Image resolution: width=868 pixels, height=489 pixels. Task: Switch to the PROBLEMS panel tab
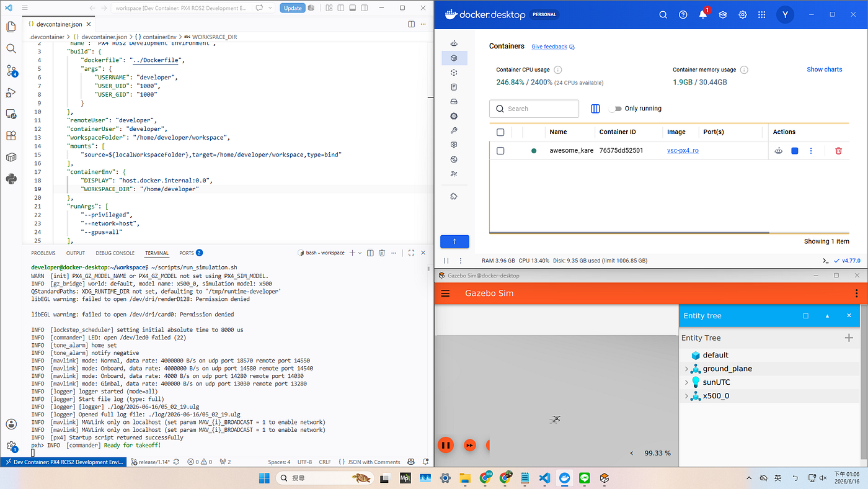click(43, 253)
